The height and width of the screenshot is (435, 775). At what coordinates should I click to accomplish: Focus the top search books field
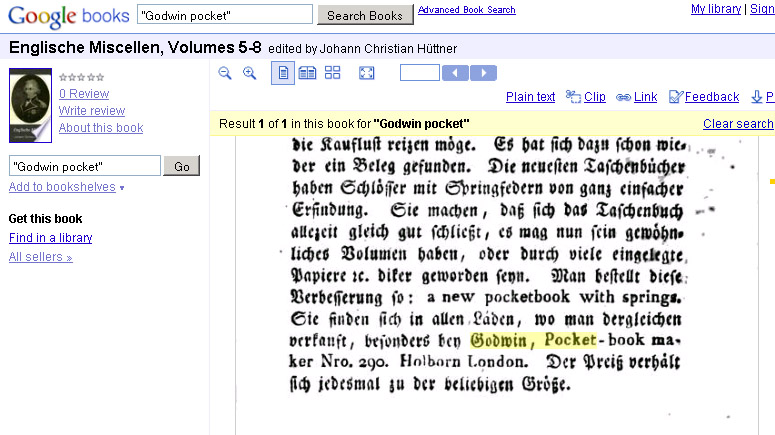click(x=225, y=14)
